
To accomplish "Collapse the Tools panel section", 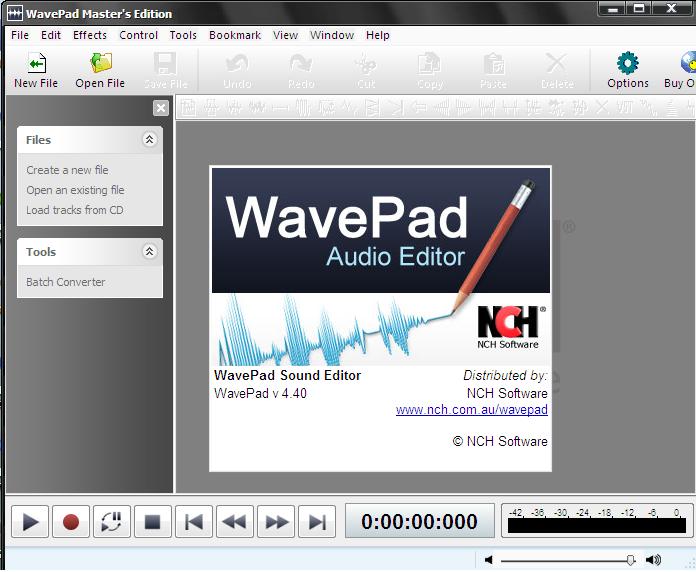I will [150, 252].
